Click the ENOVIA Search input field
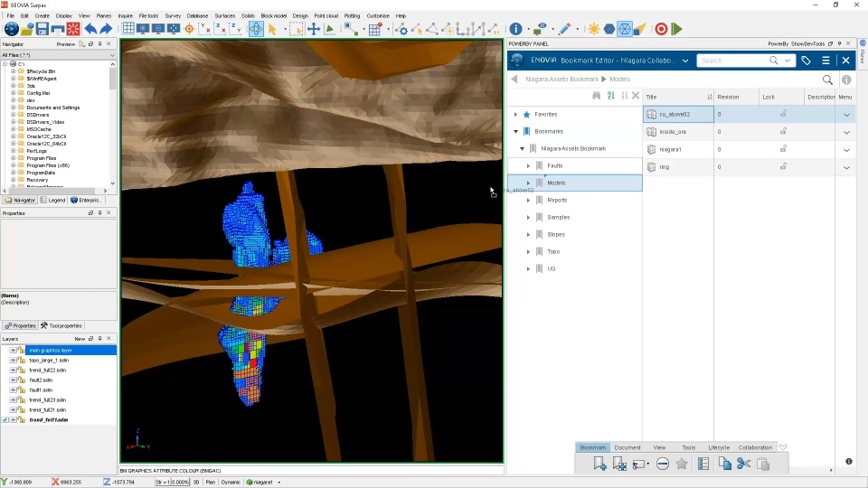The height and width of the screenshot is (488, 868). coord(731,61)
